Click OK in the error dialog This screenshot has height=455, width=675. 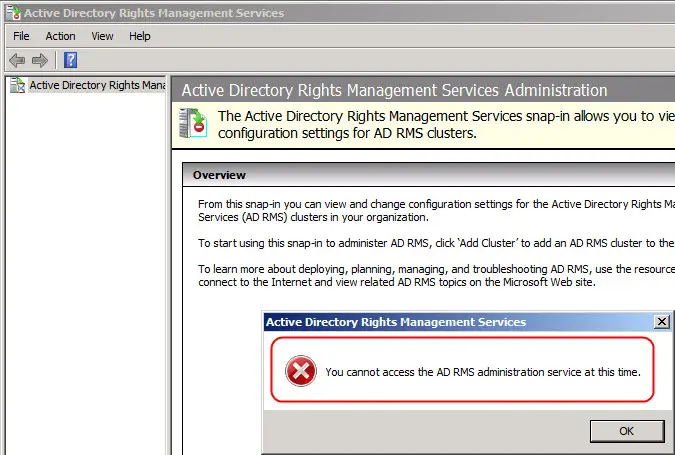point(627,431)
